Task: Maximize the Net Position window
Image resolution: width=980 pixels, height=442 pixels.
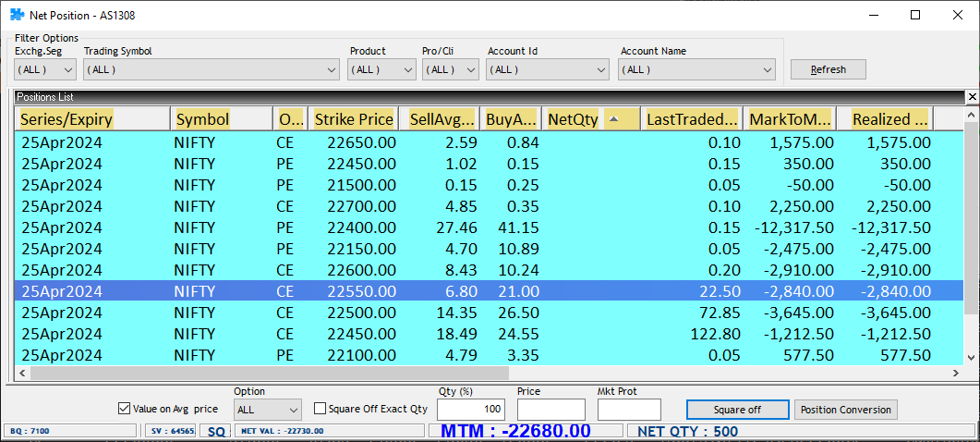Action: coord(915,15)
